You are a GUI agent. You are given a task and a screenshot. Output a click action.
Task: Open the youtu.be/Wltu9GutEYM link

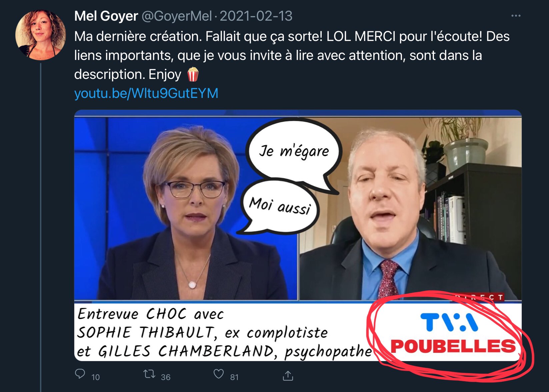pos(146,93)
